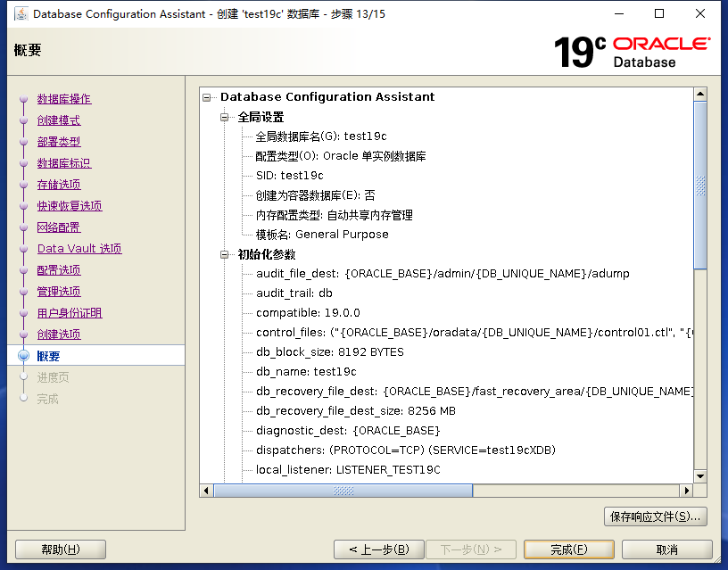The image size is (728, 570).
Task: Jump to the 数据库标识 step
Action: pyautogui.click(x=64, y=163)
